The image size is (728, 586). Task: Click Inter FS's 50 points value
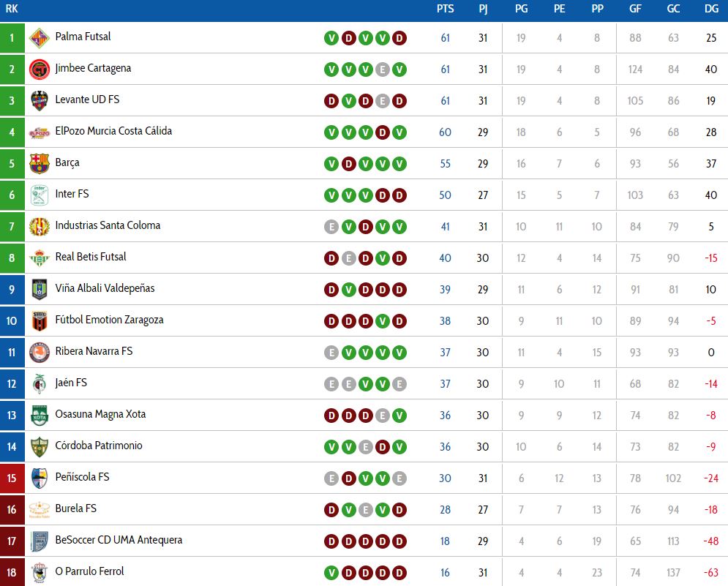[446, 195]
